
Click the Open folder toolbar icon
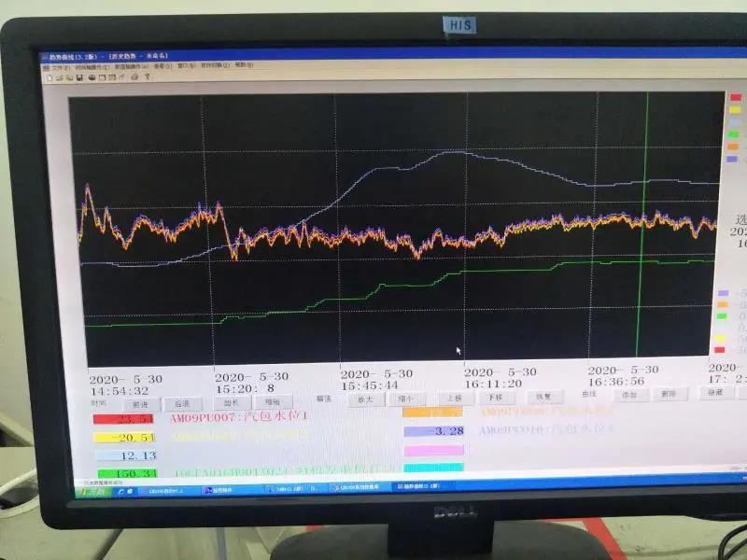click(57, 77)
